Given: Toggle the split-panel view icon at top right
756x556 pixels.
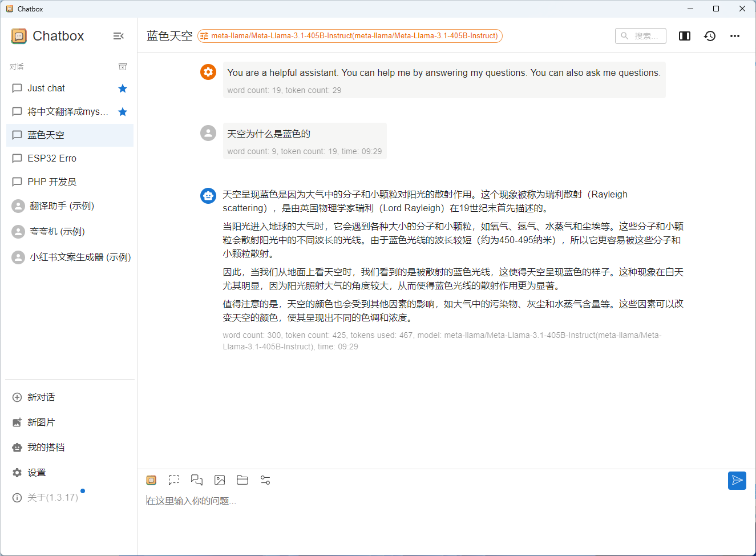Looking at the screenshot, I should click(x=684, y=35).
